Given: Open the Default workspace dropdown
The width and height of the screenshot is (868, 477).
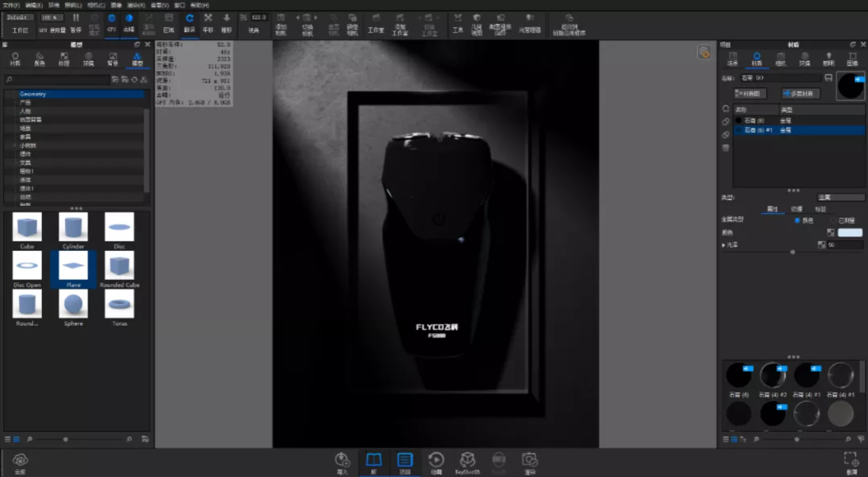Looking at the screenshot, I should 20,17.
